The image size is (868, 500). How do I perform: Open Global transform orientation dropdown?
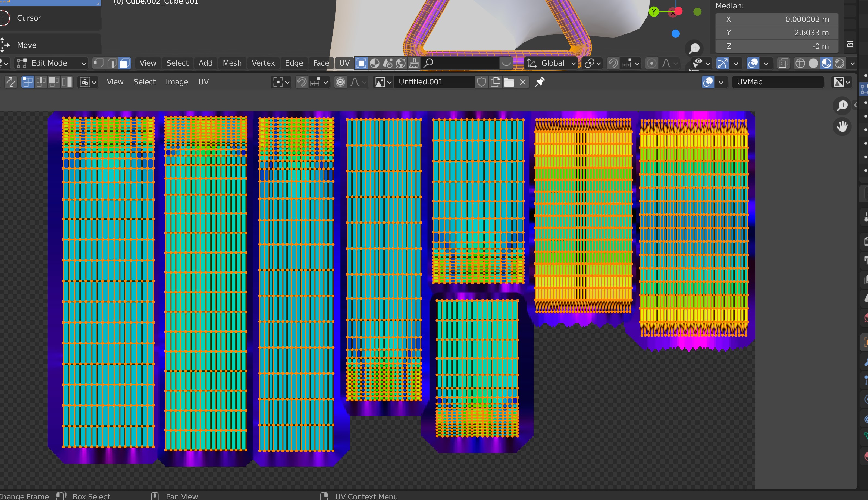pos(551,63)
